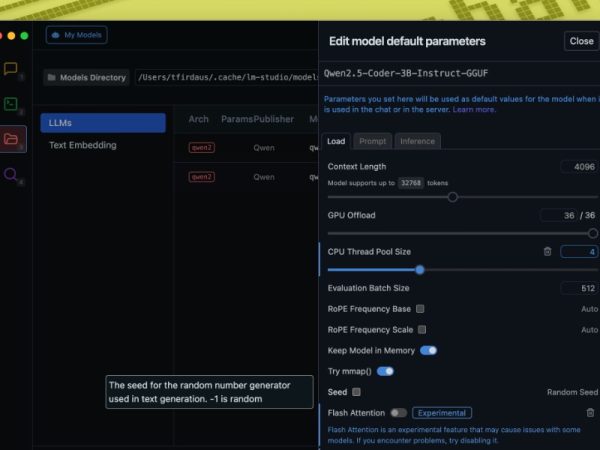The width and height of the screenshot is (600, 450).
Task: Click Qwen publisher in the second model row
Action: pos(264,177)
